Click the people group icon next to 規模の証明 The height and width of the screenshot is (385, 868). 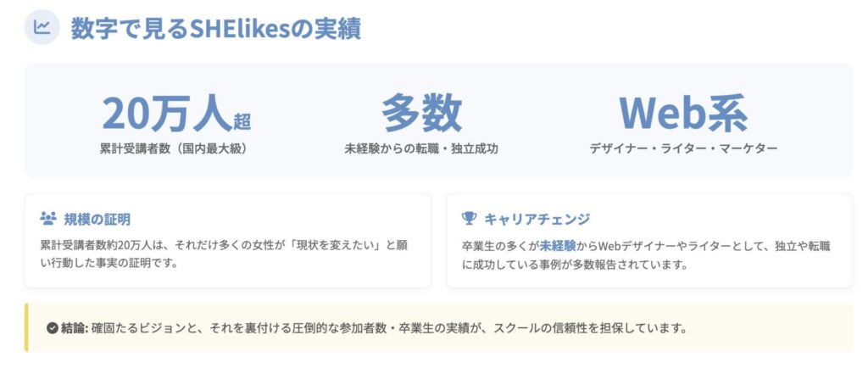47,219
